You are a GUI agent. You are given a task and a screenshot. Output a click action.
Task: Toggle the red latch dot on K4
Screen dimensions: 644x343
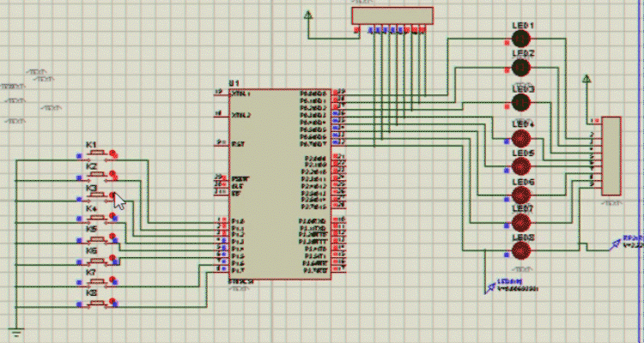(113, 217)
